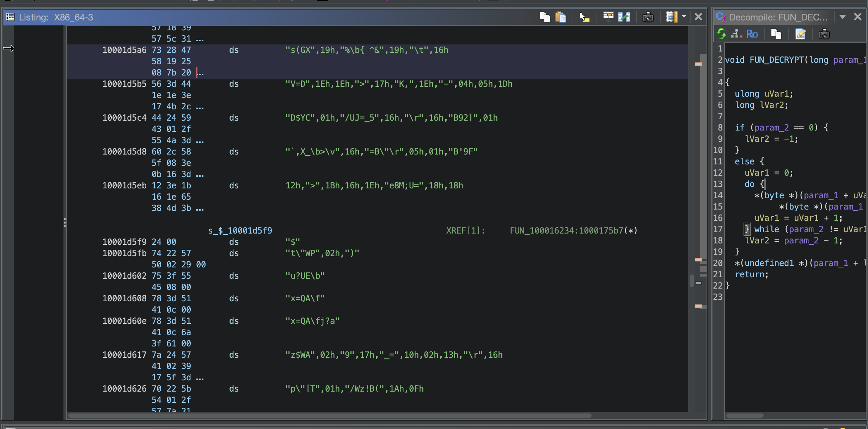The image size is (868, 429).
Task: Open Edit Listing Fields icon
Action: (608, 17)
